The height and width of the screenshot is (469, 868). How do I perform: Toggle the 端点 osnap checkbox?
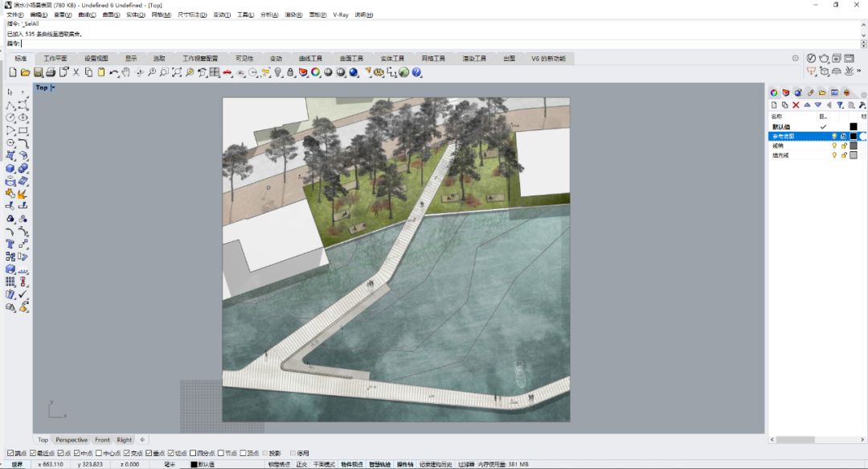pos(10,454)
